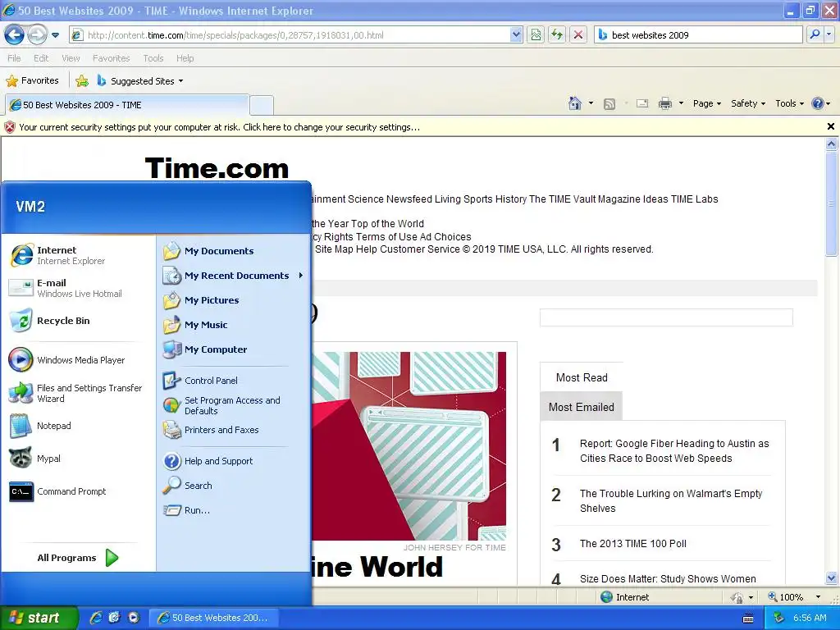Viewport: 840px width, 630px height.
Task: Expand the Page command dropdown
Action: [706, 103]
